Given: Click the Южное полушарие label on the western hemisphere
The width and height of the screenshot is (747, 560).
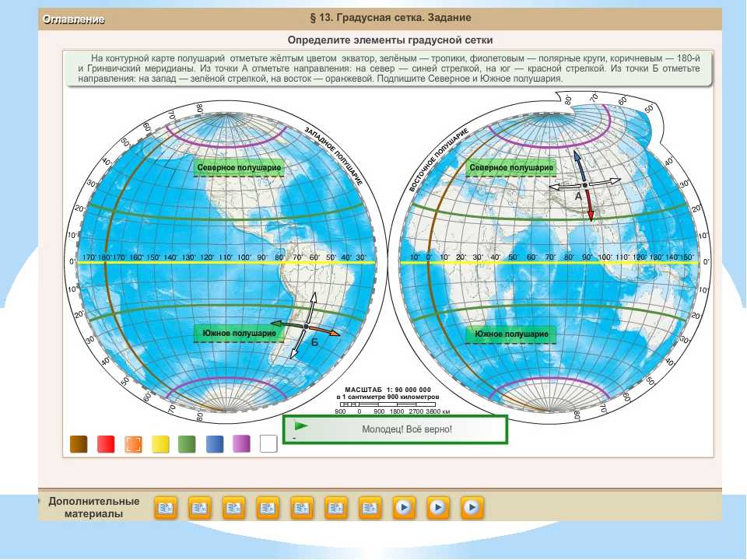Looking at the screenshot, I should [239, 334].
